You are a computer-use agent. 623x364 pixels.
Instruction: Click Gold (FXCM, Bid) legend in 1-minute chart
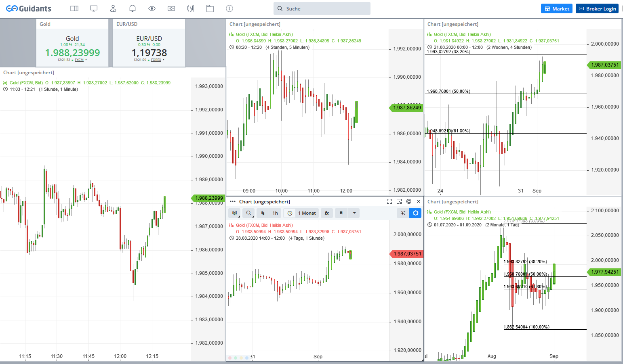click(x=26, y=83)
